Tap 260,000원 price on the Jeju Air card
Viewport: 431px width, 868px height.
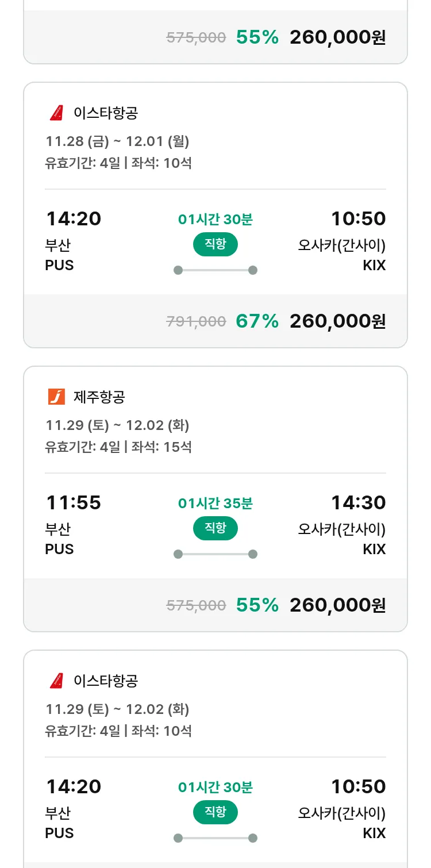[337, 605]
